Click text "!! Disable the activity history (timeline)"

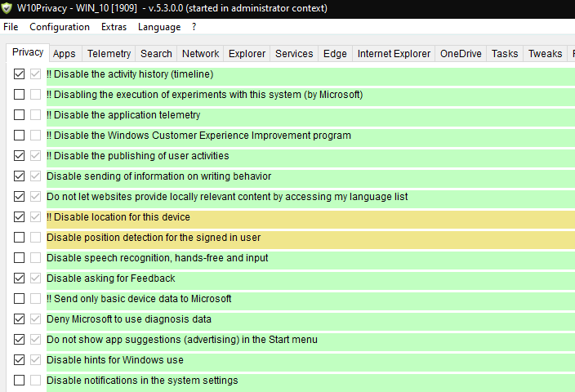pos(130,74)
